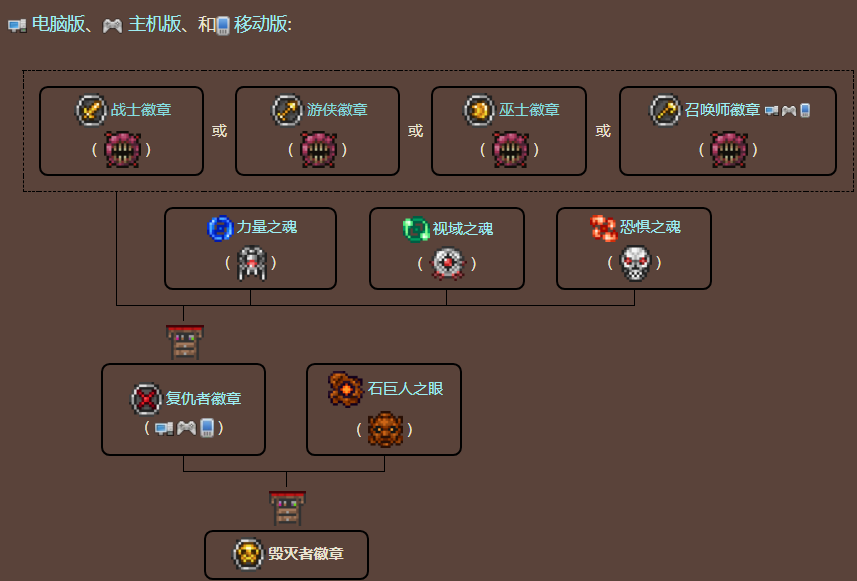
Task: Click the Summoner Emblem staff icon
Action: click(665, 110)
